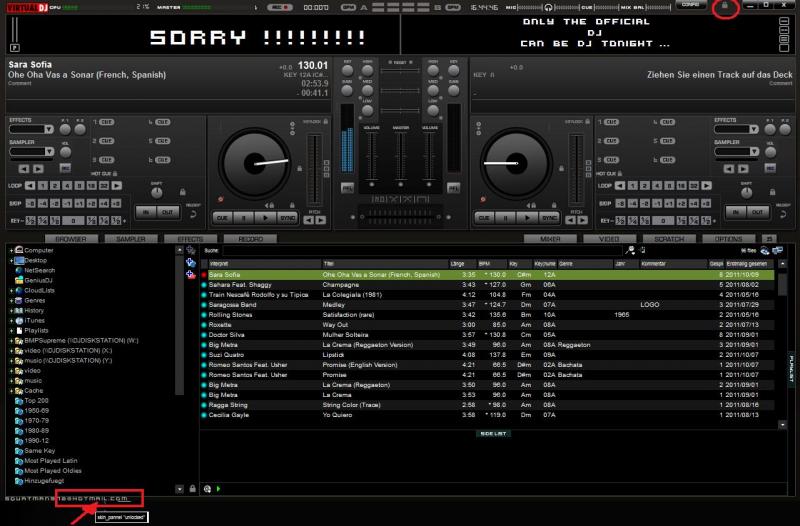Click the right deck reloop arrow icon
800x526 pixels.
pyautogui.click(x=783, y=214)
